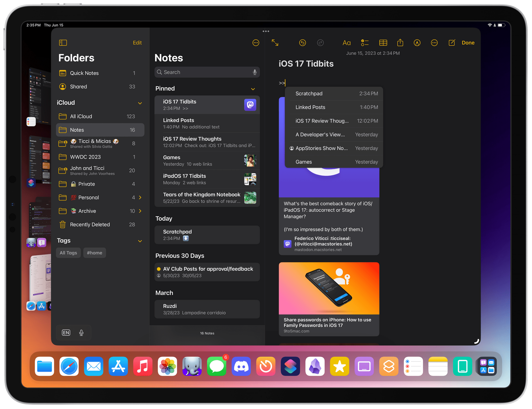Screen dimensions: 532x409
Task: Open All iCloud folder
Action: (100, 117)
